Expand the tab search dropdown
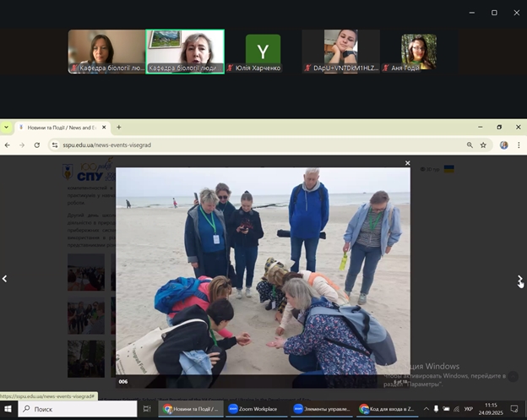This screenshot has width=527, height=420. tap(7, 128)
